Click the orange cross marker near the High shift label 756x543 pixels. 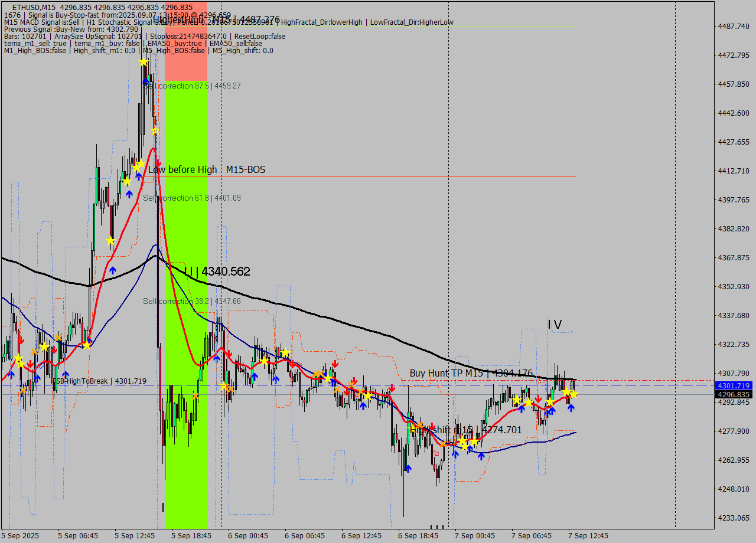[x=419, y=425]
